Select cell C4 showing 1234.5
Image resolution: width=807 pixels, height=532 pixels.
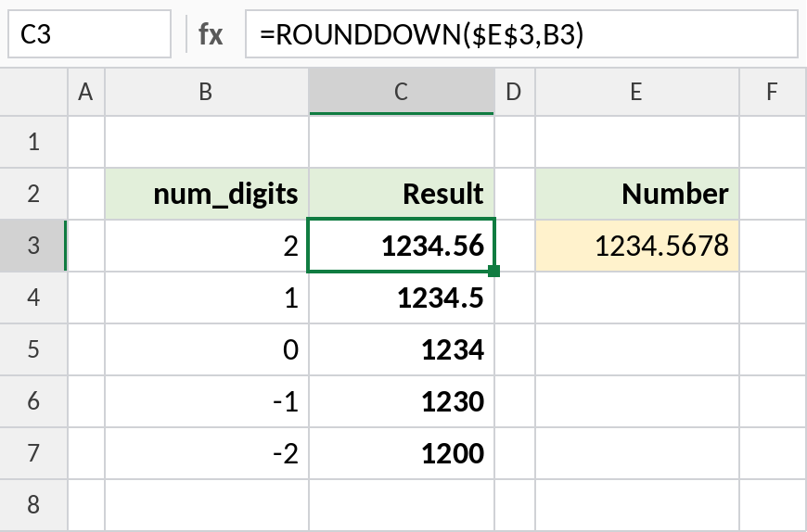(x=402, y=298)
